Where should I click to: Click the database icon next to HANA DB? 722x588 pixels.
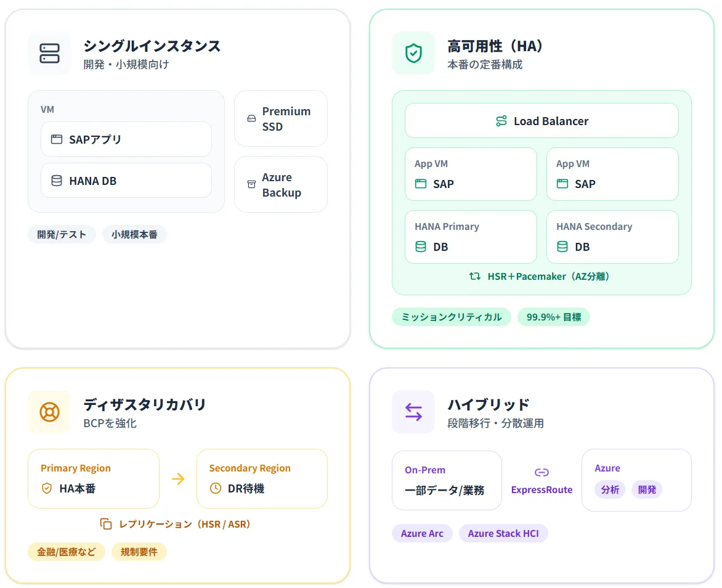click(x=57, y=181)
